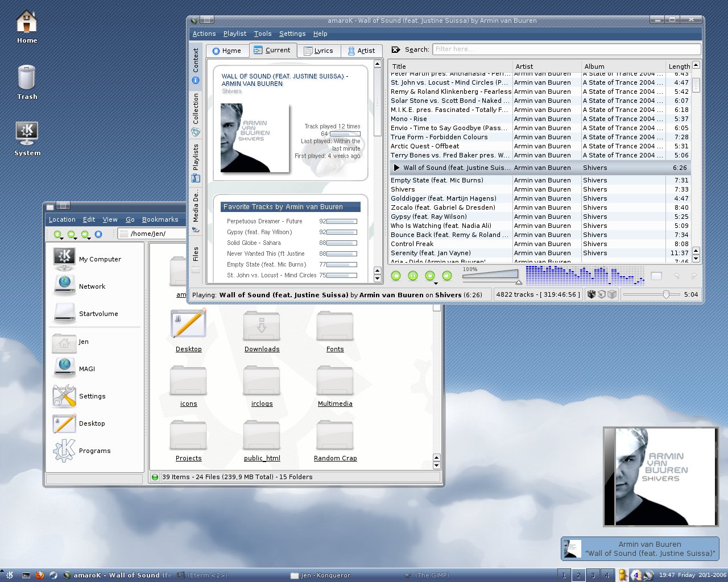Open the Playlists sidebar tab

(196, 163)
